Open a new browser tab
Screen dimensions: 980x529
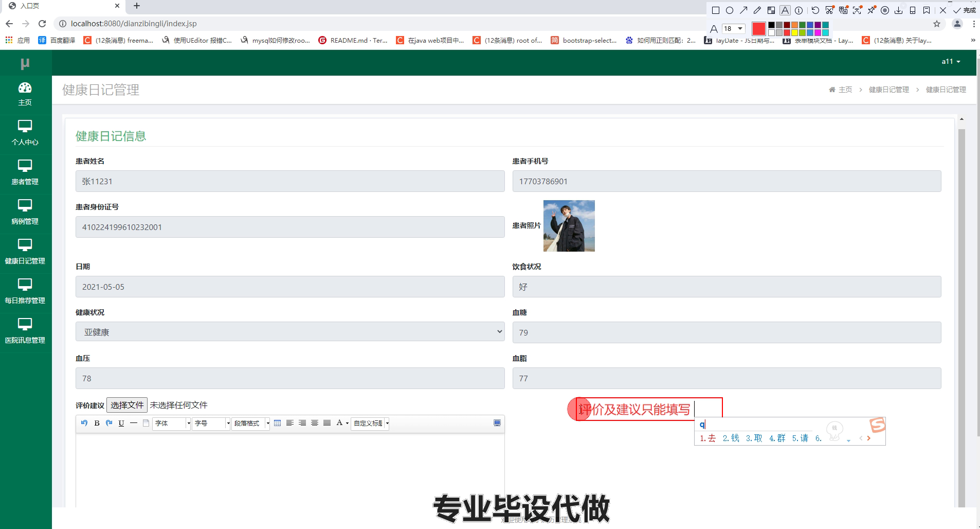click(136, 6)
